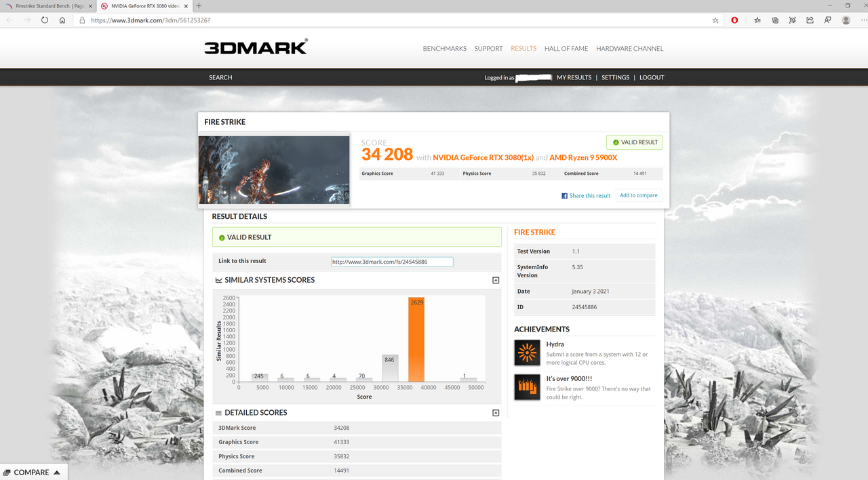This screenshot has width=868, height=480.
Task: Click the Hydra achievement icon
Action: pos(527,353)
